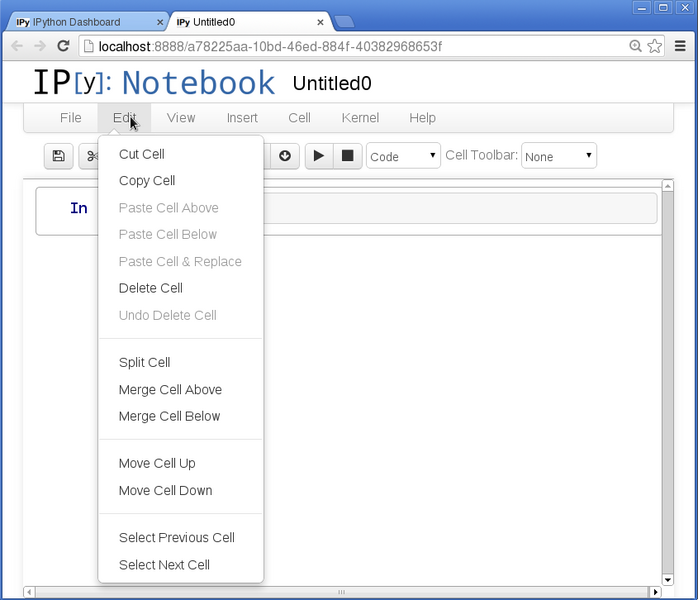
Task: Click the Untitled0 notebook title to rename
Action: (332, 83)
